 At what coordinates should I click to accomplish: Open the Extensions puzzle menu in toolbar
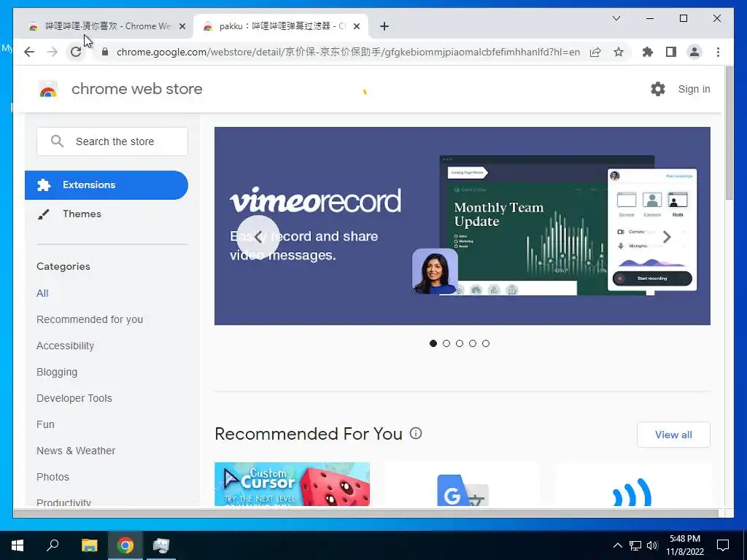coord(648,52)
